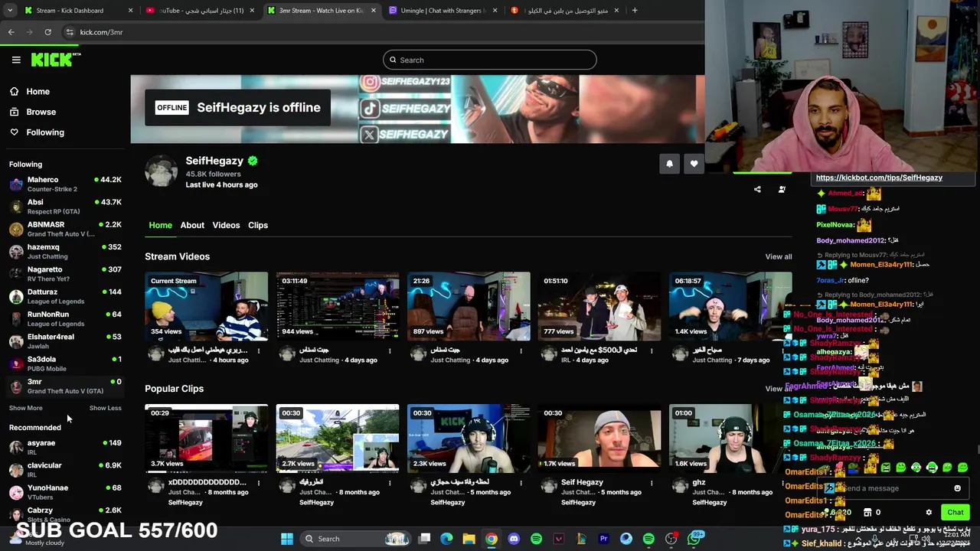Open Premiere Pro from the taskbar
This screenshot has width=980, height=551.
click(x=603, y=539)
